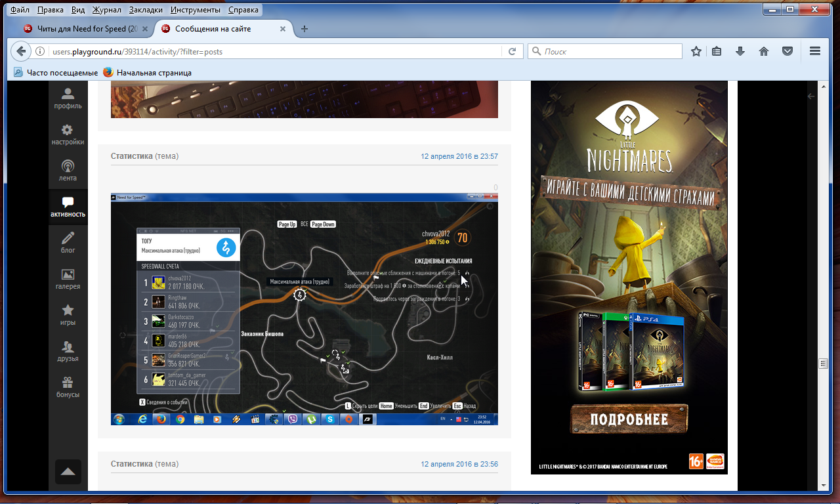Image resolution: width=840 pixels, height=504 pixels.
Task: Open the Закладки menu
Action: coord(146,10)
